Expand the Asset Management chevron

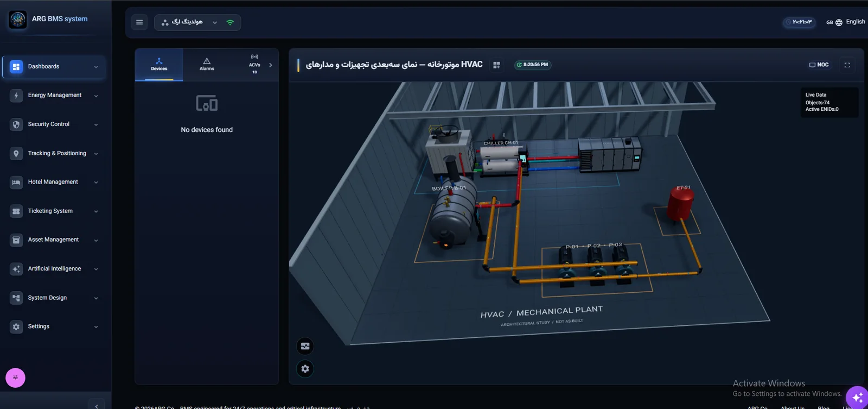96,241
